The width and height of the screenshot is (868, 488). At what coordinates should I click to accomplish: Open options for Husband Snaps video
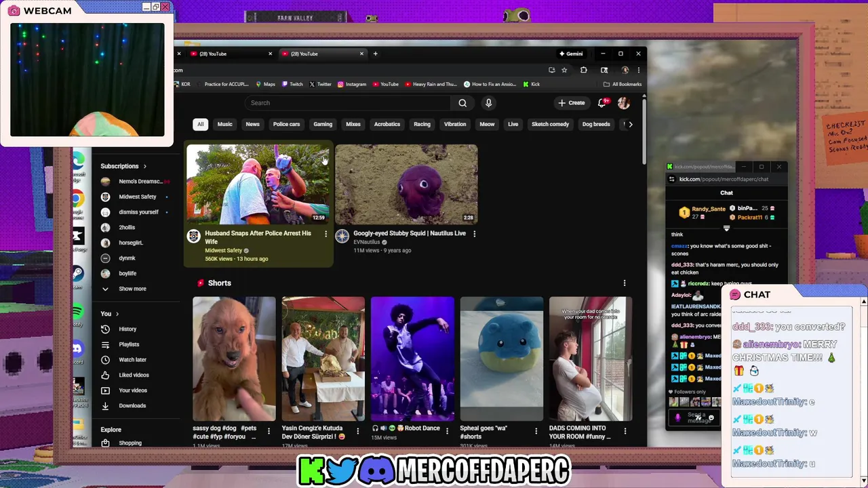(325, 234)
